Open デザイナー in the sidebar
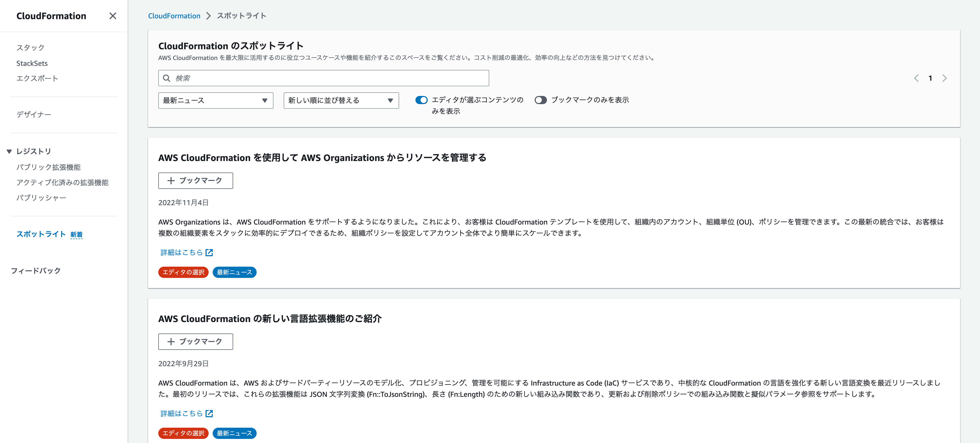 click(34, 115)
